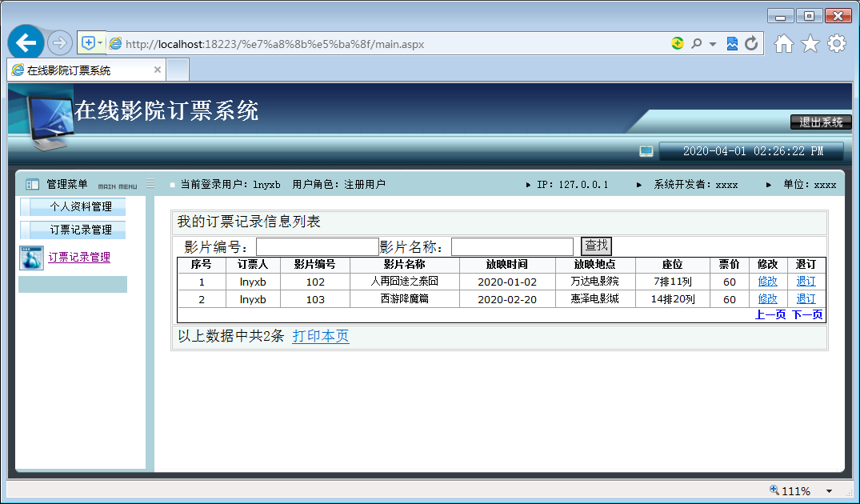Expand the dropdown arrow beside the shield icon

(x=100, y=42)
